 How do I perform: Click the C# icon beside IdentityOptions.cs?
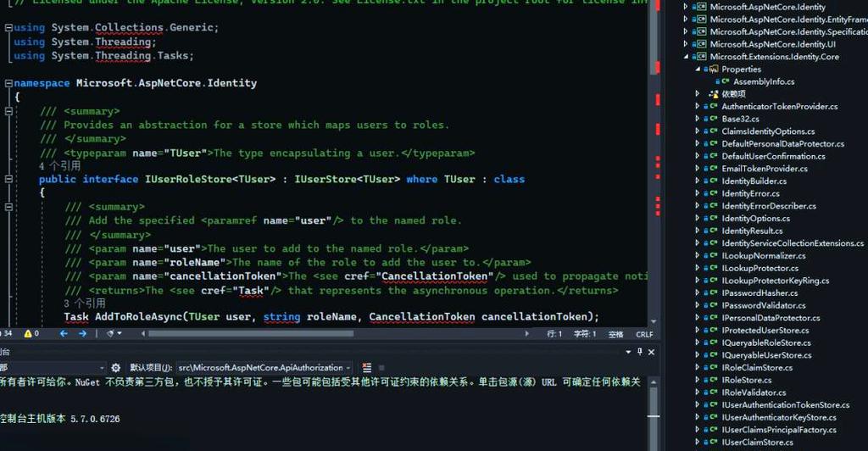pos(714,218)
